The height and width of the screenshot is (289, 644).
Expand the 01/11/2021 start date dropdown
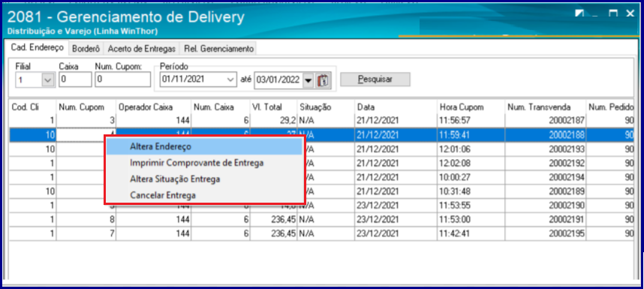(230, 80)
